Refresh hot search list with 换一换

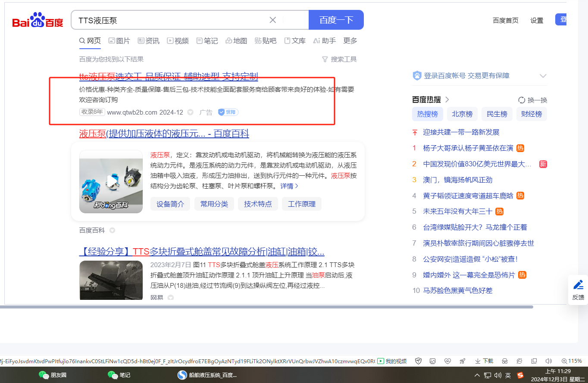click(532, 100)
